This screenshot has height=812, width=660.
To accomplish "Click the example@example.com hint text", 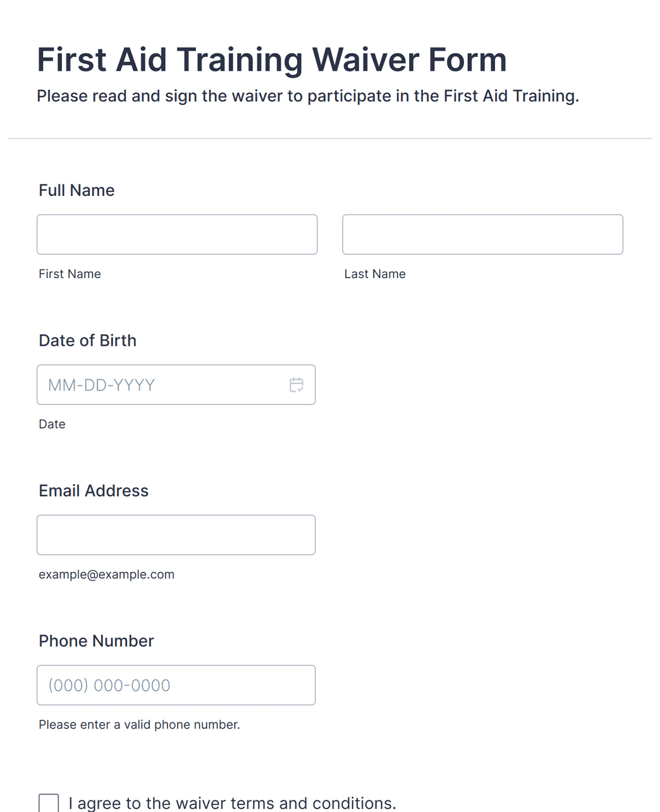I will coord(106,574).
